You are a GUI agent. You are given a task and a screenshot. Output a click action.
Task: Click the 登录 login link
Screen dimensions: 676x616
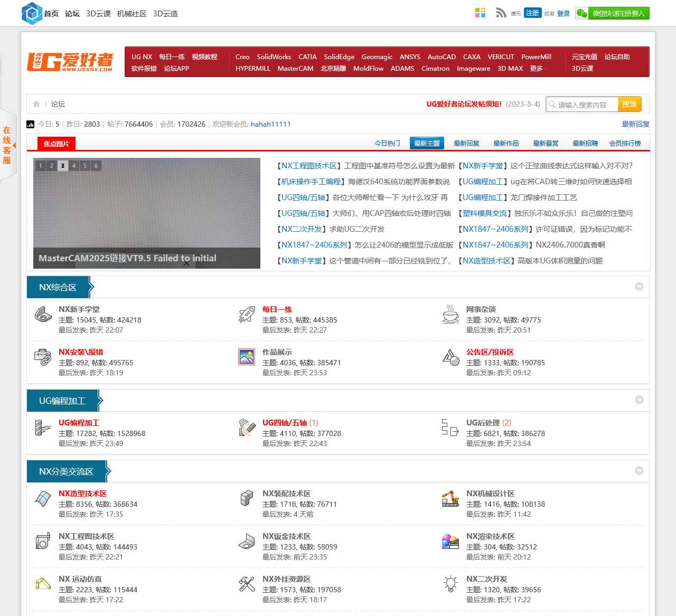pyautogui.click(x=564, y=14)
